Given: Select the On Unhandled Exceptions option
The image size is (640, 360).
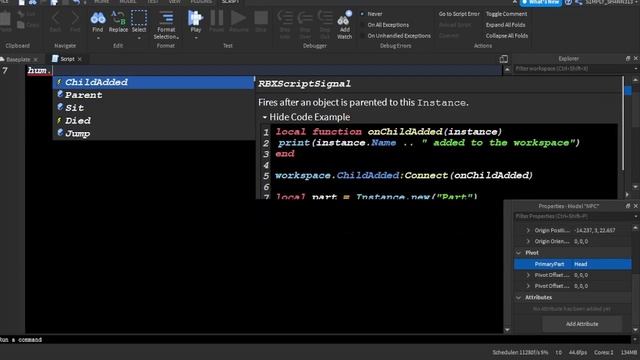Looking at the screenshot, I should coord(395,36).
